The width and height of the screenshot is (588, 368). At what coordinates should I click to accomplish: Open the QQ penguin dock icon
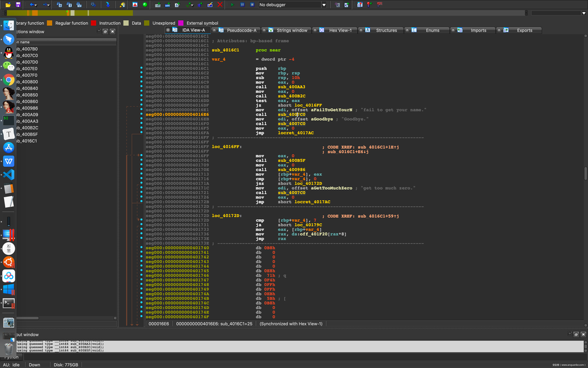(9, 52)
